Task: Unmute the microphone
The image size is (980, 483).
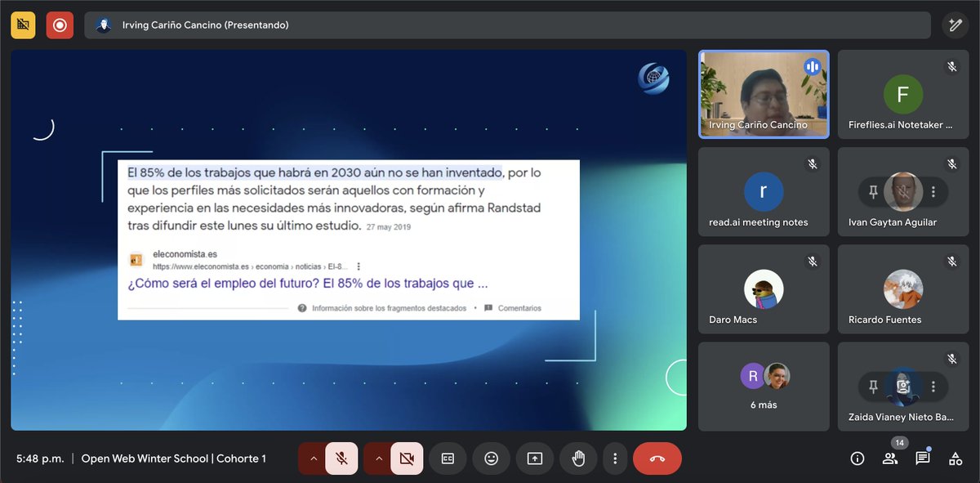Action: tap(341, 458)
